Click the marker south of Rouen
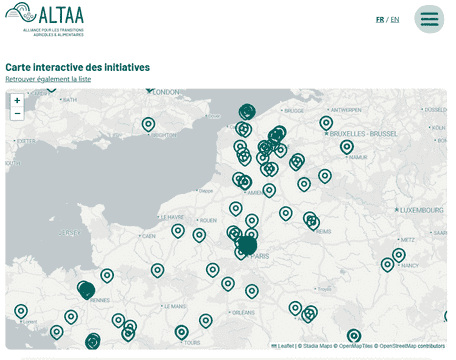This screenshot has width=456, height=360. [x=199, y=235]
